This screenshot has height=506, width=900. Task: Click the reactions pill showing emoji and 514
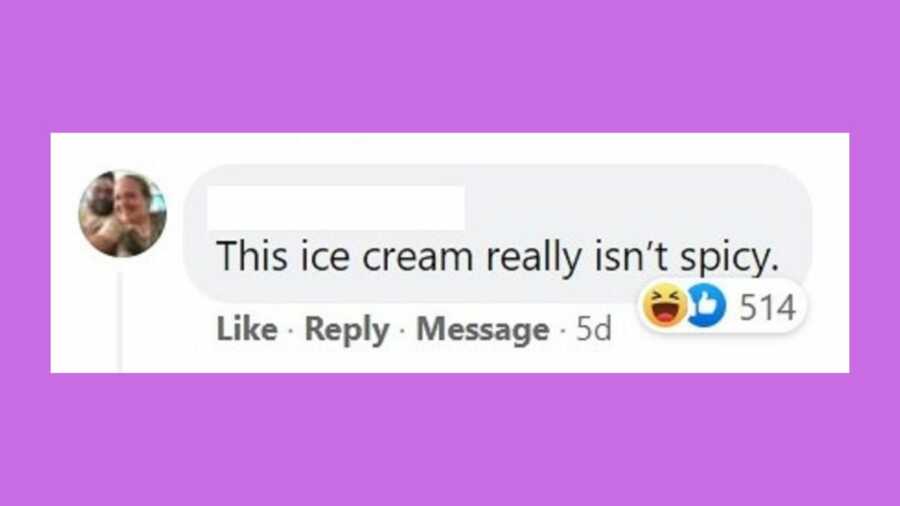click(x=722, y=306)
